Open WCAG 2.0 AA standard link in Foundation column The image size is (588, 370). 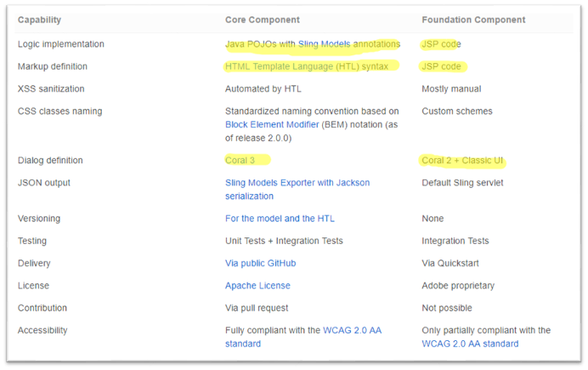(470, 344)
